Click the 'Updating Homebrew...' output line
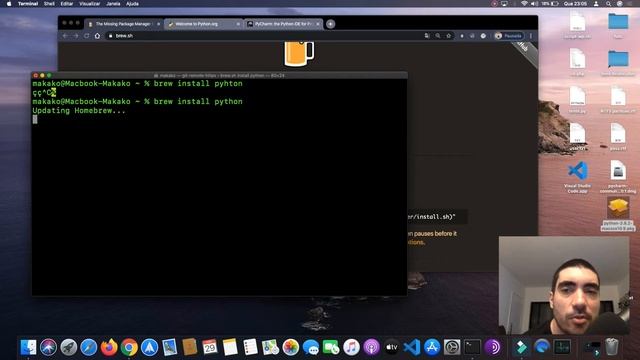Image resolution: width=640 pixels, height=360 pixels. (x=79, y=111)
